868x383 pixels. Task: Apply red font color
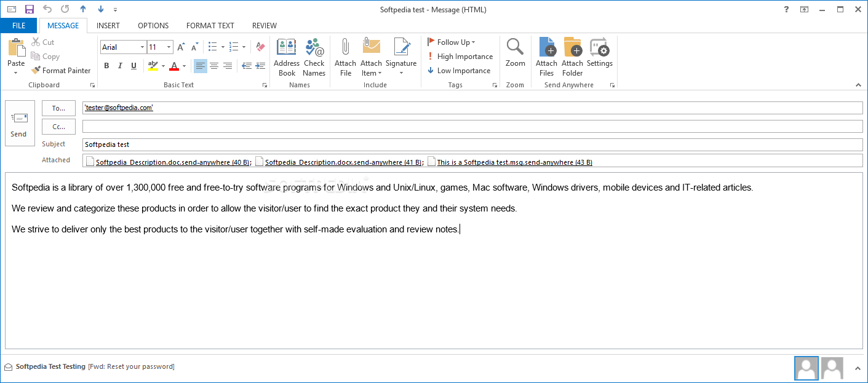tap(175, 66)
